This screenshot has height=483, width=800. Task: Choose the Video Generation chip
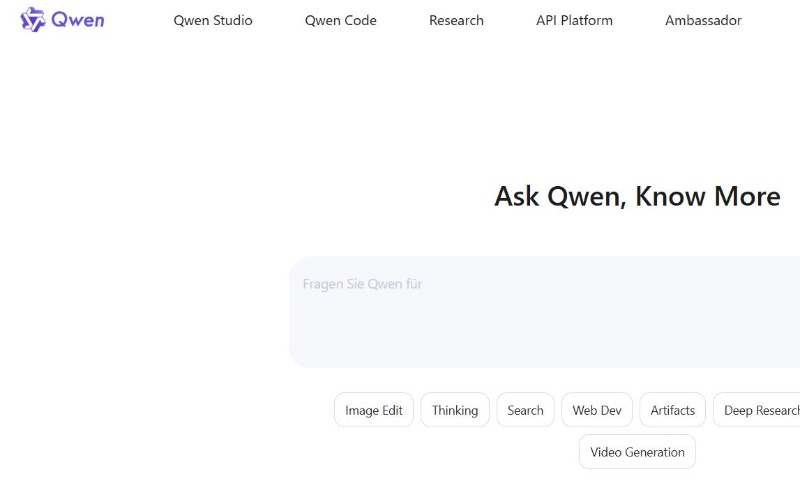click(x=637, y=452)
